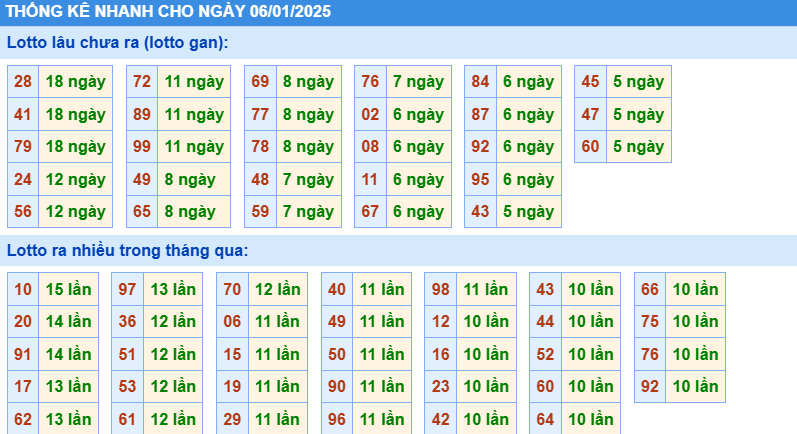Select number 10 with 15 lần
This screenshot has width=797, height=434.
23,290
